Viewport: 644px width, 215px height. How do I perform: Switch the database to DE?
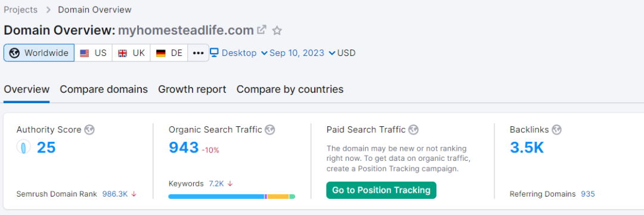point(169,53)
